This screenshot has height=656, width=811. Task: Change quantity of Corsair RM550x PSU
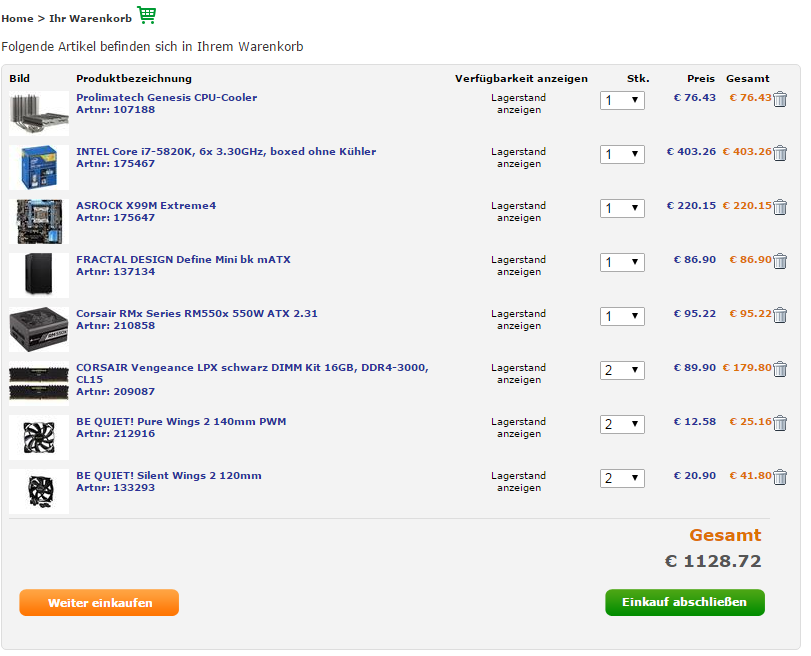[622, 316]
